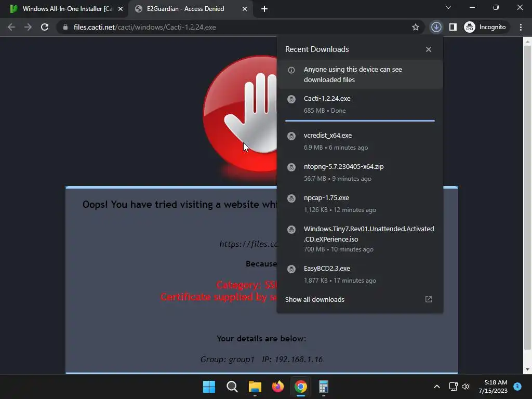Go forward to next page
The image size is (532, 399).
coord(28,27)
